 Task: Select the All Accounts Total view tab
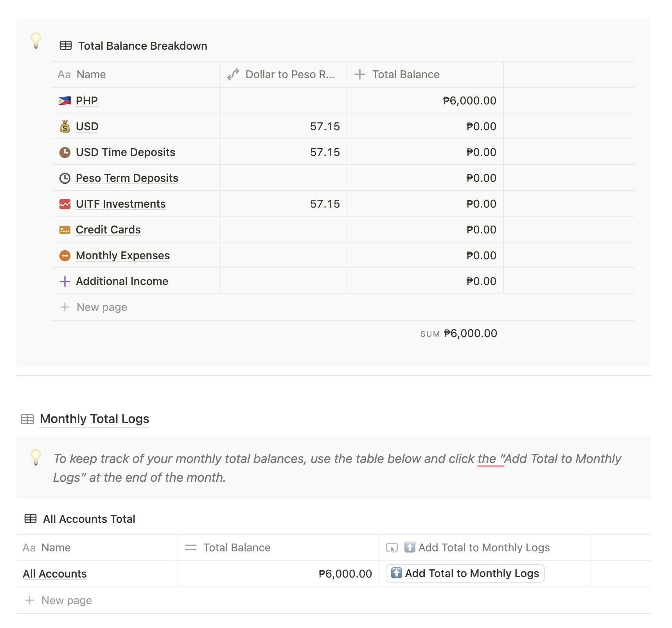(x=80, y=519)
